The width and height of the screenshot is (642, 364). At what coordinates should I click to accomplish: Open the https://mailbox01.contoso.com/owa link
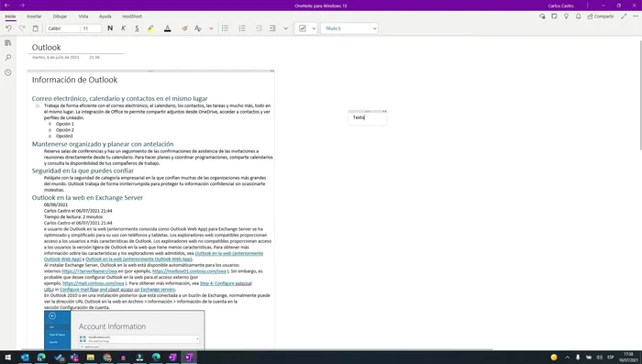tap(189, 271)
